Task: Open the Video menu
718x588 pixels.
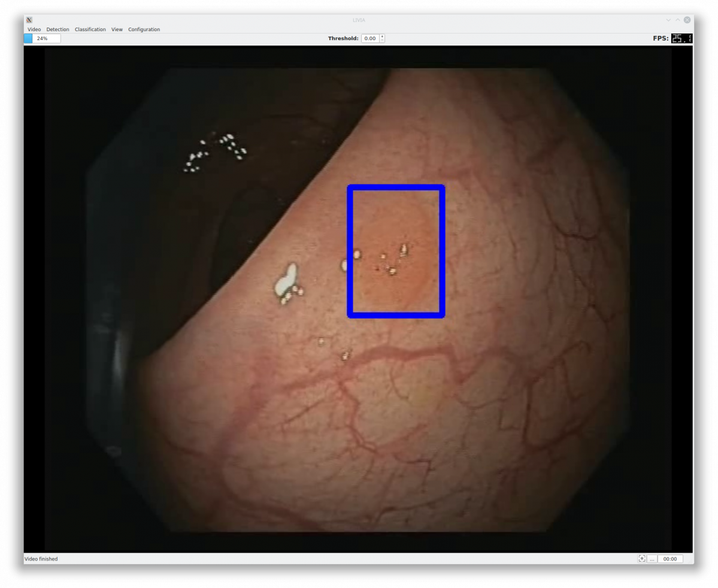Action: point(34,29)
